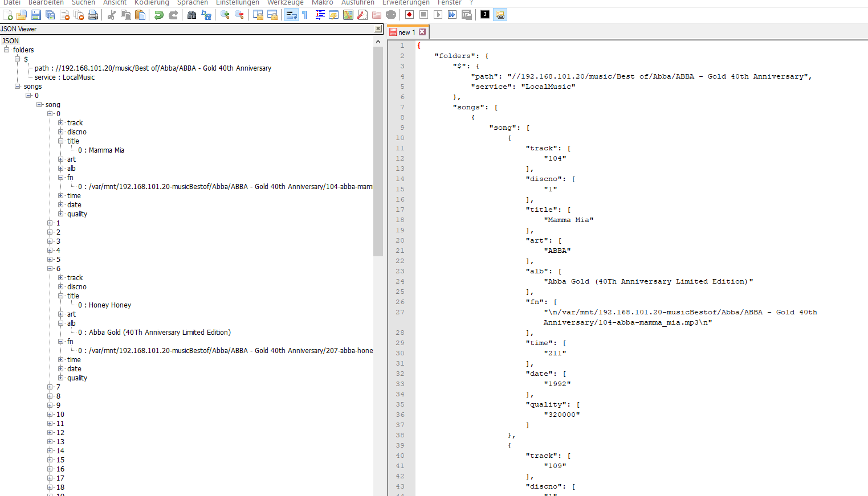Select 'service : LocalMusic' tree row
The height and width of the screenshot is (496, 868).
pyautogui.click(x=64, y=77)
